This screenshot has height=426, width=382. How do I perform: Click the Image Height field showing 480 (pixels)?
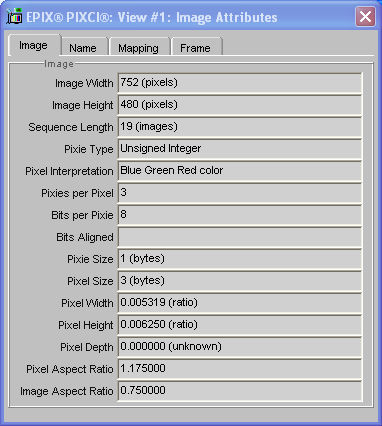(x=240, y=105)
